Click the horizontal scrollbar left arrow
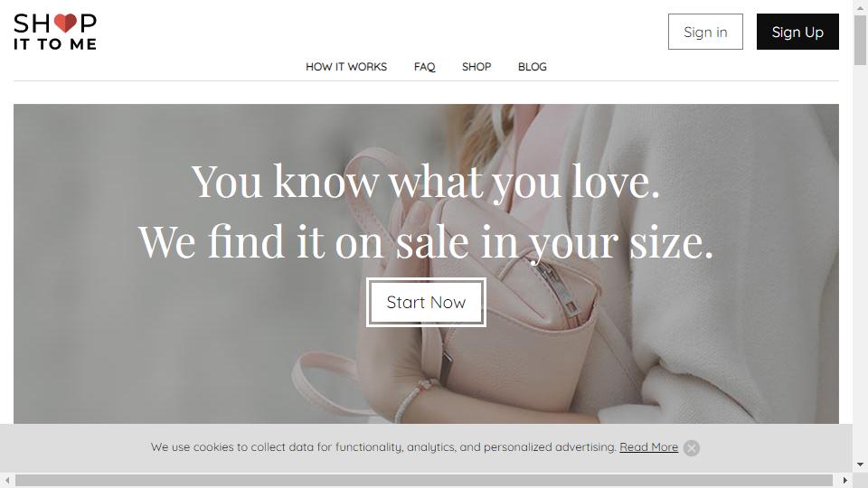868x488 pixels. tap(7, 480)
